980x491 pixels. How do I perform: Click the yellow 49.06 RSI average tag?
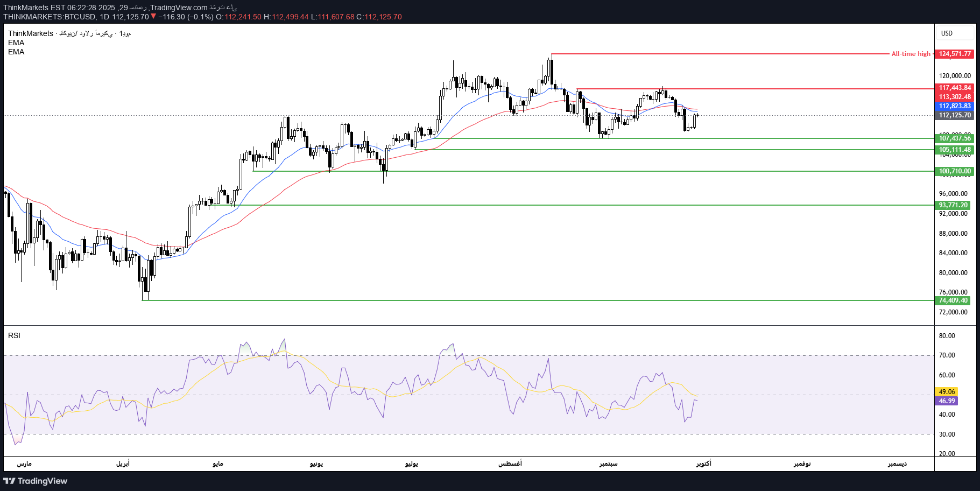(x=945, y=391)
